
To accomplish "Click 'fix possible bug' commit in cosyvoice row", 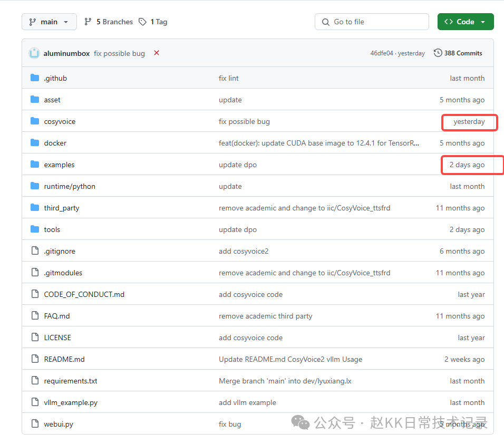I will pos(244,121).
